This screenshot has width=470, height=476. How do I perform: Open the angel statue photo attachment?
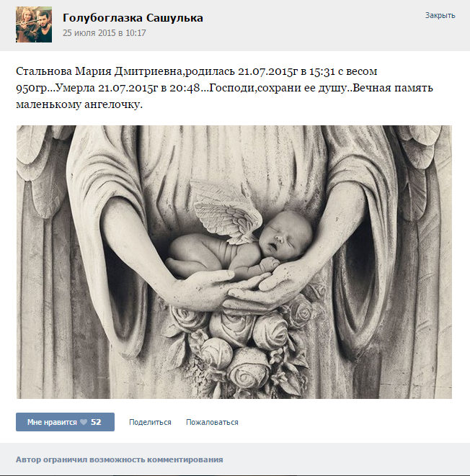[x=234, y=262]
